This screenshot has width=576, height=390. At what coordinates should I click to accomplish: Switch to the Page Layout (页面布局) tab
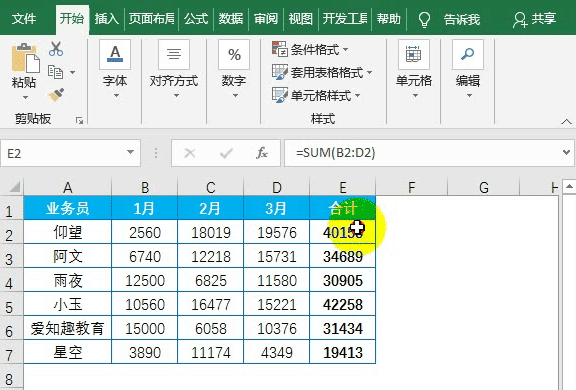[x=151, y=19]
